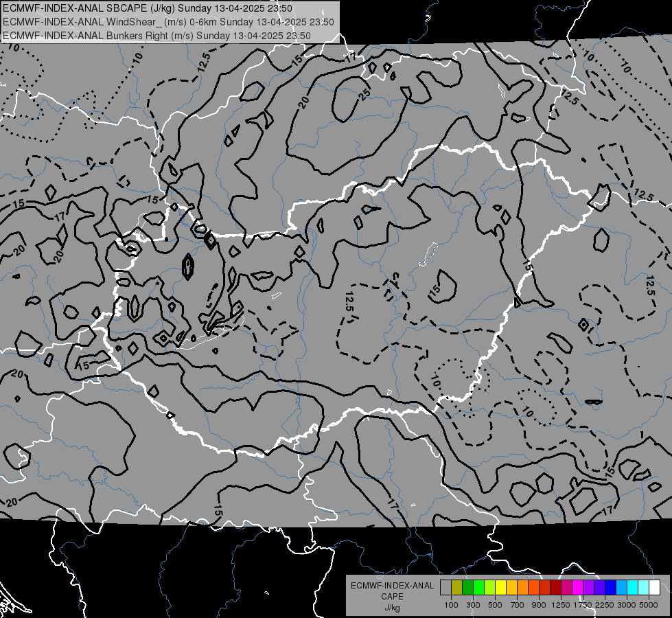
Task: Click the CAPE label in the legend
Action: [x=392, y=597]
